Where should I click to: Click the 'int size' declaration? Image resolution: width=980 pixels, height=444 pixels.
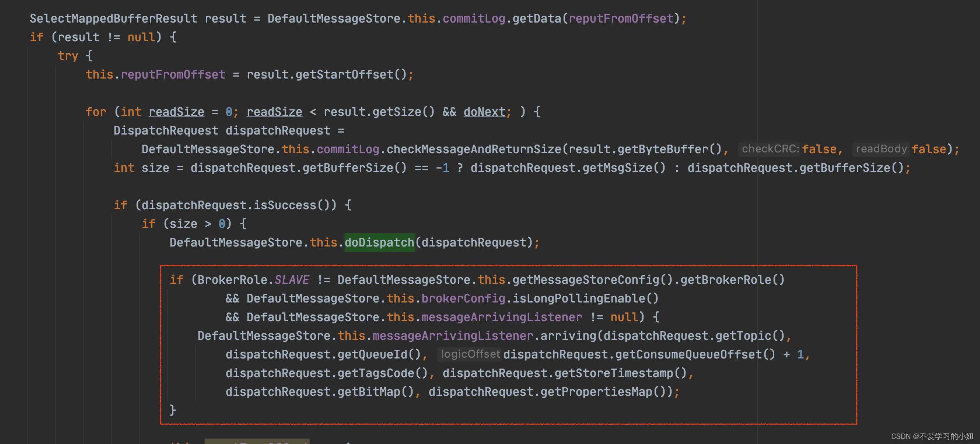pyautogui.click(x=141, y=168)
